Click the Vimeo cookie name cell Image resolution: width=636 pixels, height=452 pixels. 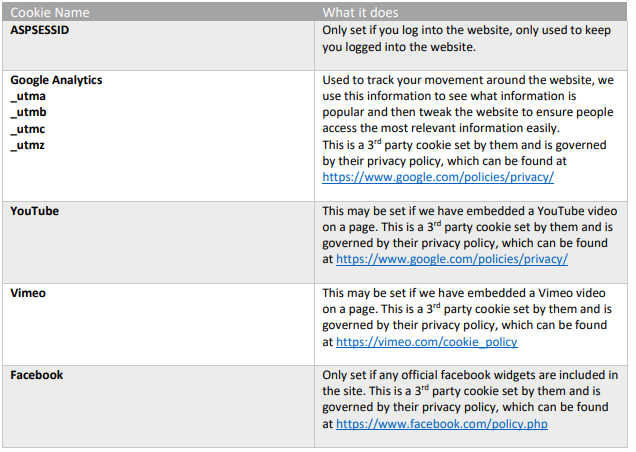click(29, 293)
